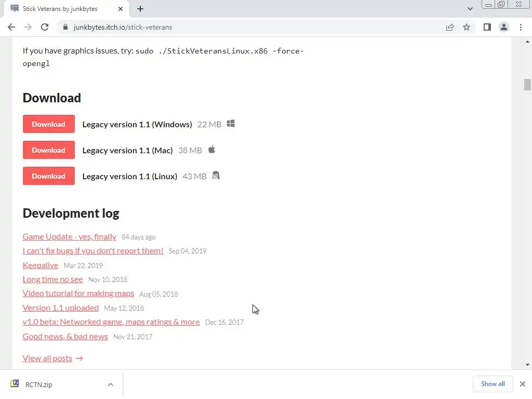Click the scrollbar up arrow
Viewport: 532px width, 399px height.
click(527, 42)
